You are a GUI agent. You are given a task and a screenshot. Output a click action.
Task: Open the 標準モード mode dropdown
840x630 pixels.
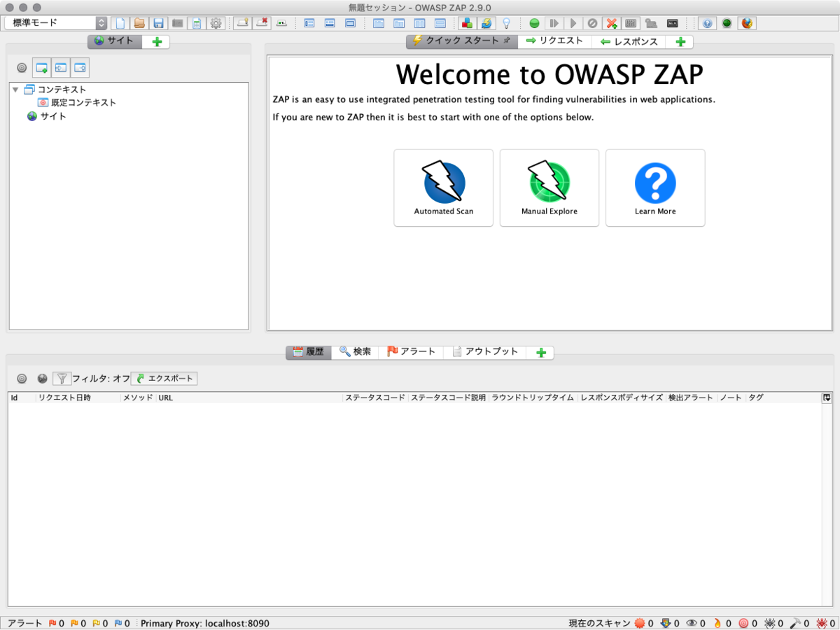pos(56,23)
